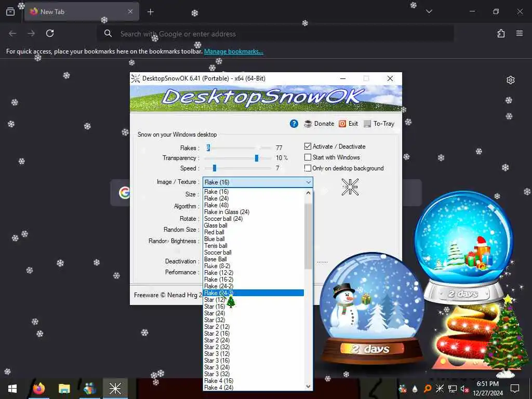Click the Speed slider handle

tap(215, 168)
